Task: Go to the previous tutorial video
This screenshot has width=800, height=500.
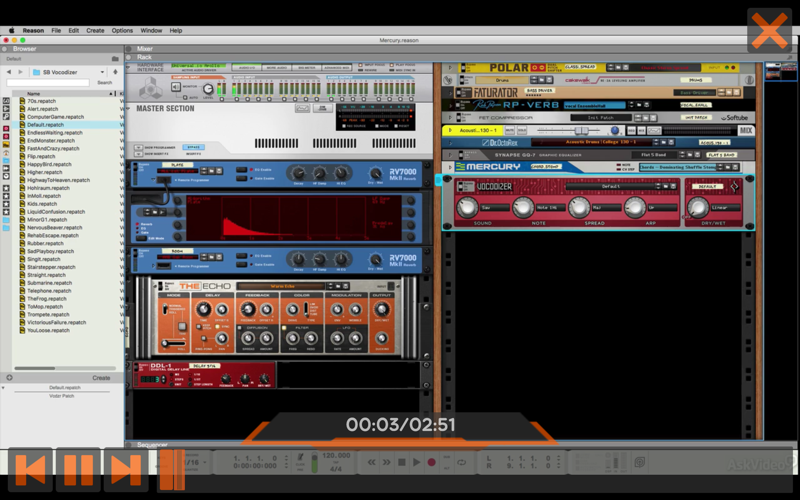Action: click(30, 470)
